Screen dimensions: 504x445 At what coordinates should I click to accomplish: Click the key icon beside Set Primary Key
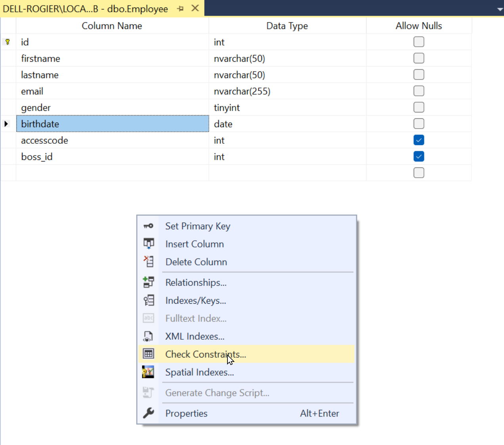pyautogui.click(x=149, y=226)
